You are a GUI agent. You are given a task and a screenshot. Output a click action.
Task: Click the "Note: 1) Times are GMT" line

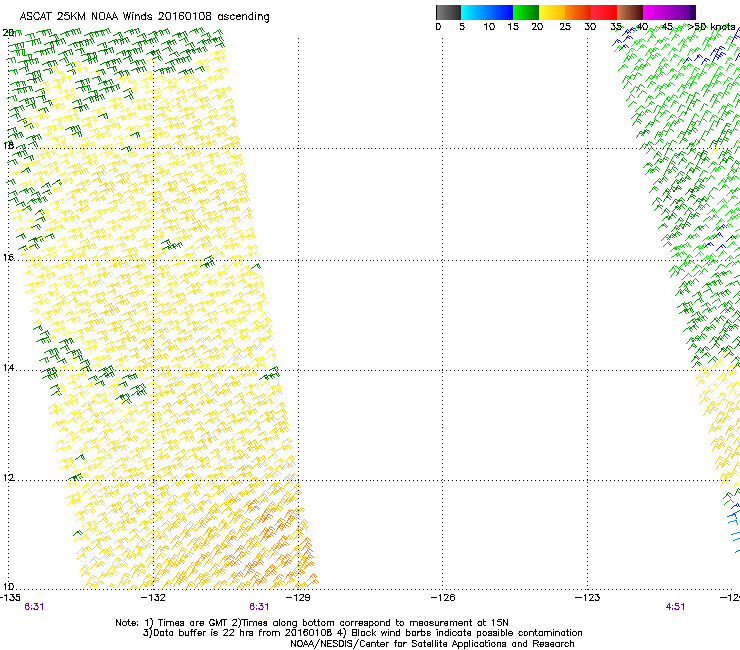[x=311, y=623]
